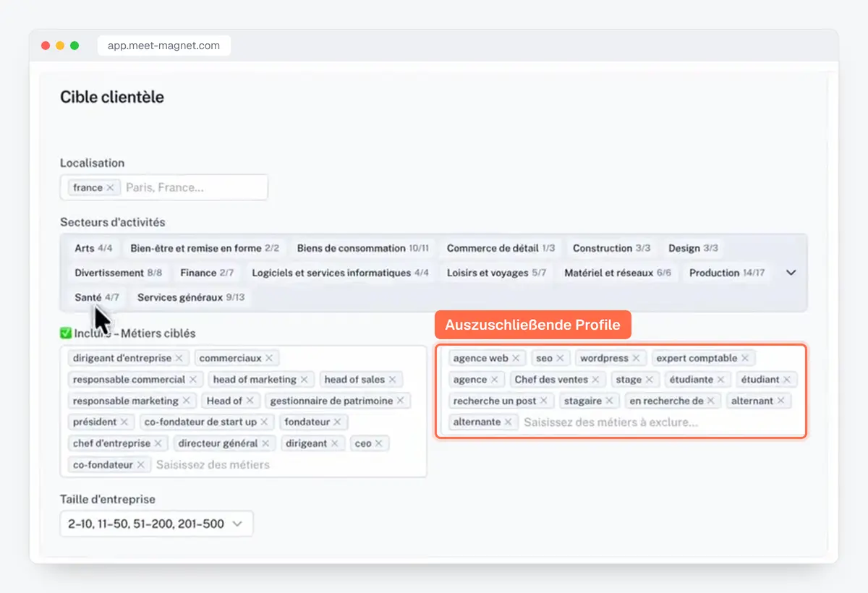Click the app.meet-magnet.com address bar
This screenshot has height=593, width=868.
164,45
